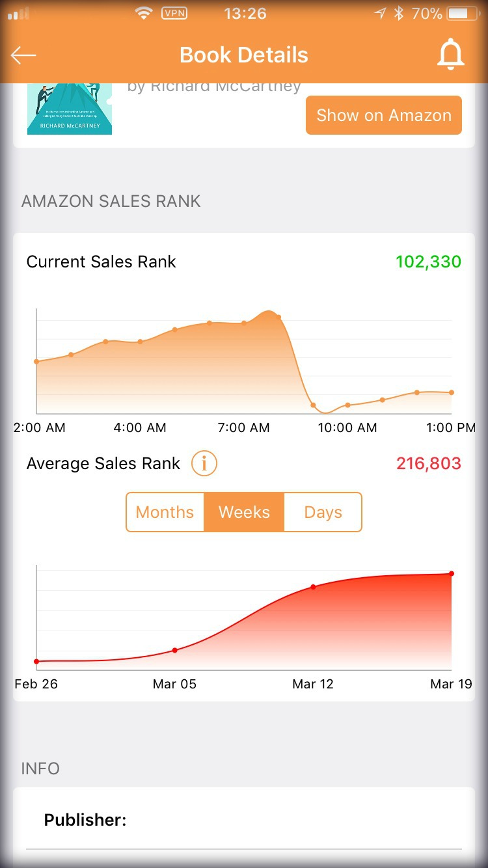The image size is (488, 868).
Task: Switch average rank view to Months
Action: pyautogui.click(x=165, y=512)
